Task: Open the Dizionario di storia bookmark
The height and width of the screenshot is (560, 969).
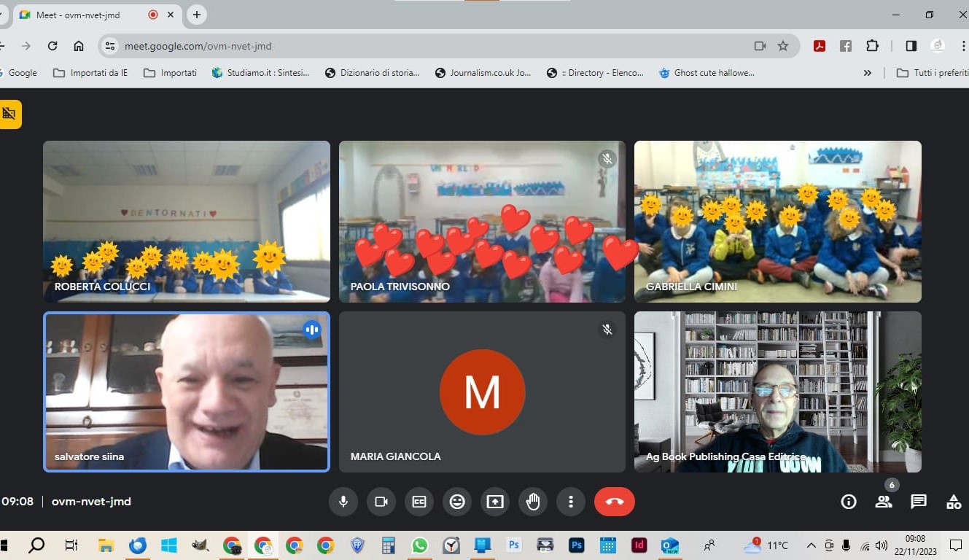Action: point(372,73)
